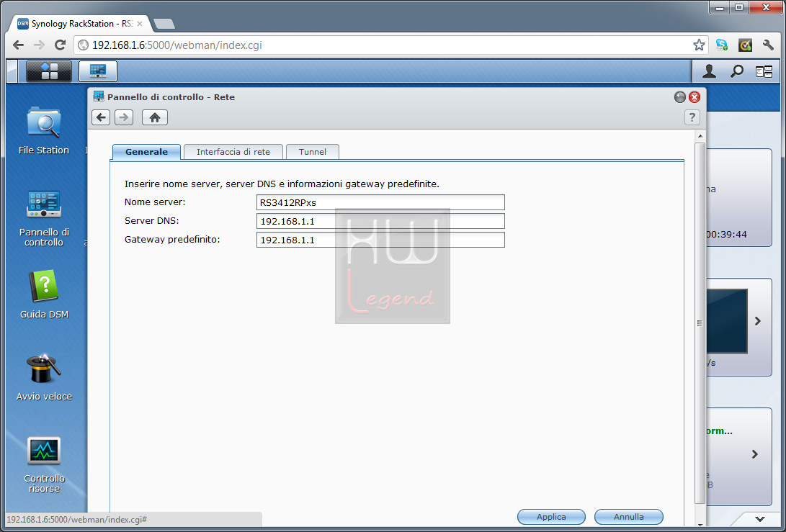Viewport: 786px width, 532px height.
Task: Select Synology RackStation browser tab
Action: pos(80,24)
